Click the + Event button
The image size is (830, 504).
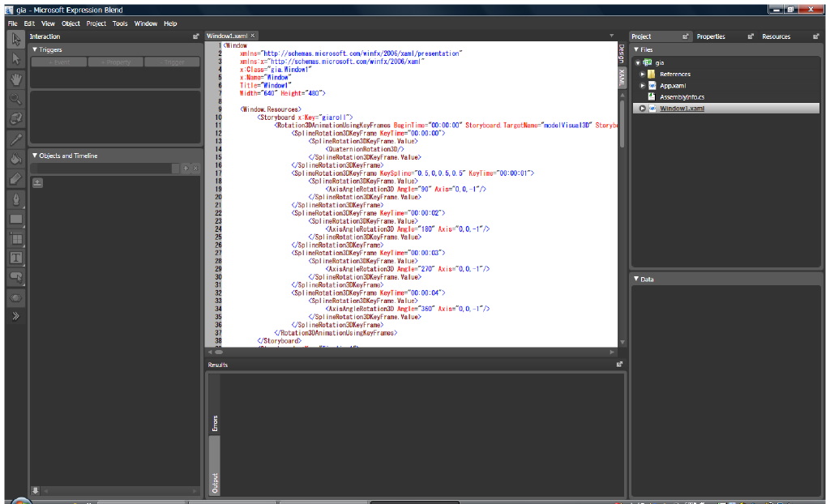coord(59,62)
